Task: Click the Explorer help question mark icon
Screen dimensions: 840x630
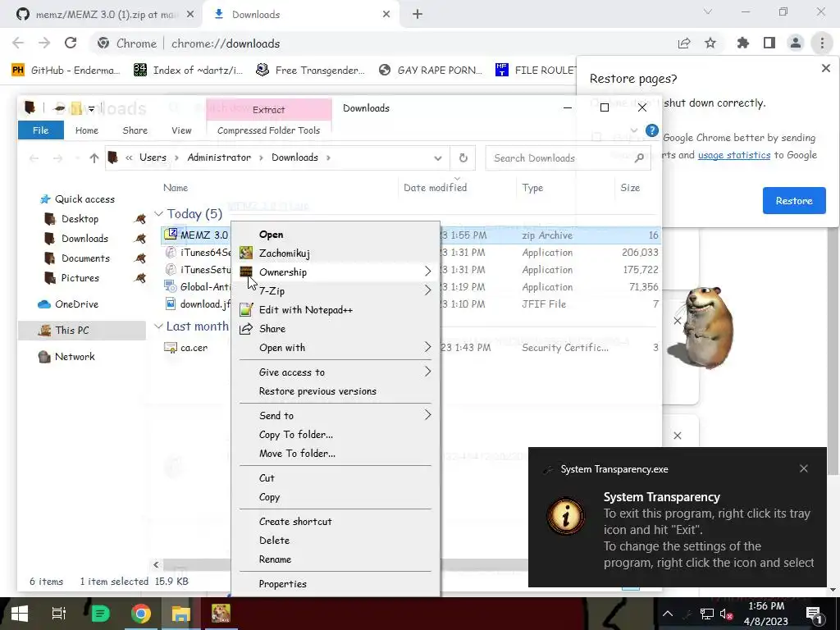Action: click(652, 130)
